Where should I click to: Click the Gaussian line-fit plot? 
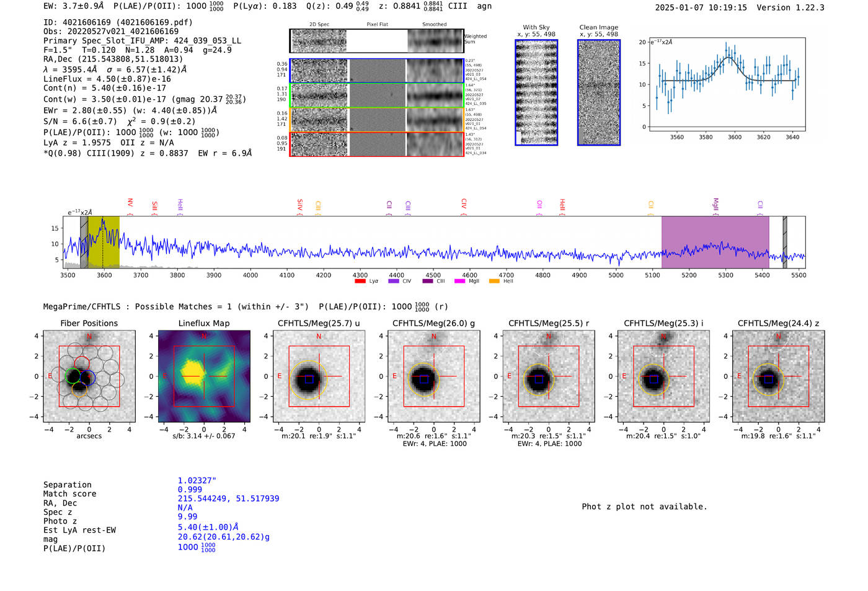click(727, 84)
